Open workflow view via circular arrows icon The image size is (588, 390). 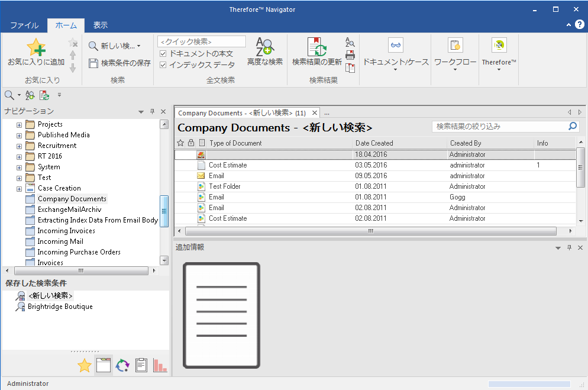122,365
